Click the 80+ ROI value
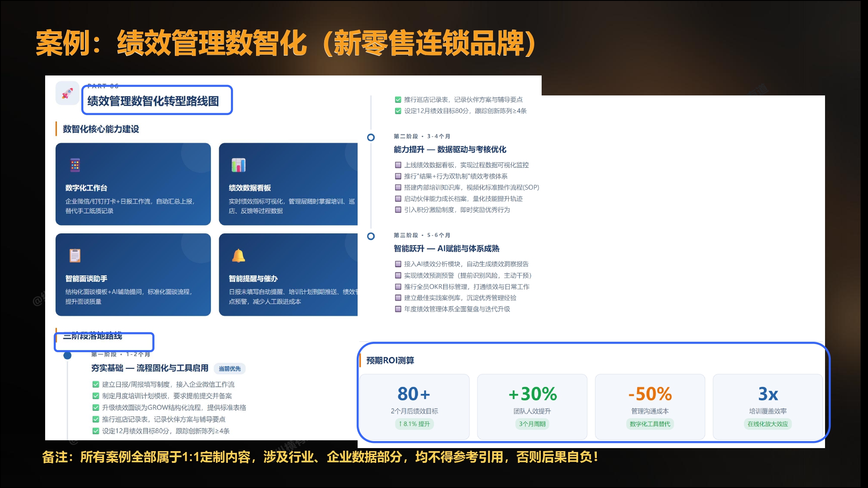The height and width of the screenshot is (488, 868). [x=414, y=394]
